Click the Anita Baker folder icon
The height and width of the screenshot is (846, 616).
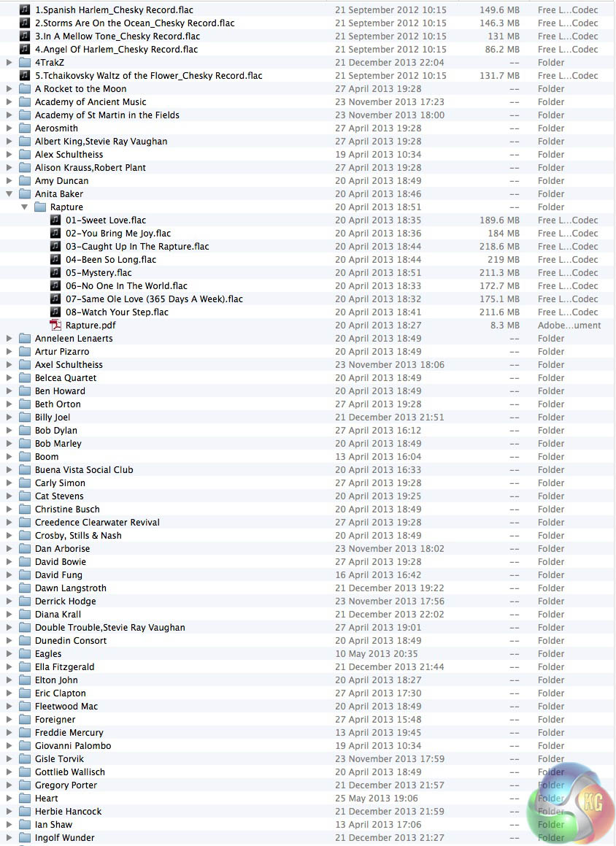click(x=25, y=193)
